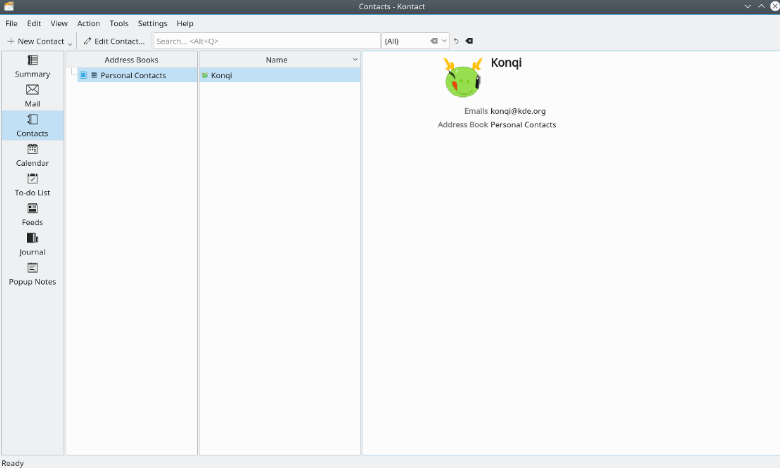Open the Journal component
Image resolution: width=780 pixels, height=468 pixels.
(32, 244)
